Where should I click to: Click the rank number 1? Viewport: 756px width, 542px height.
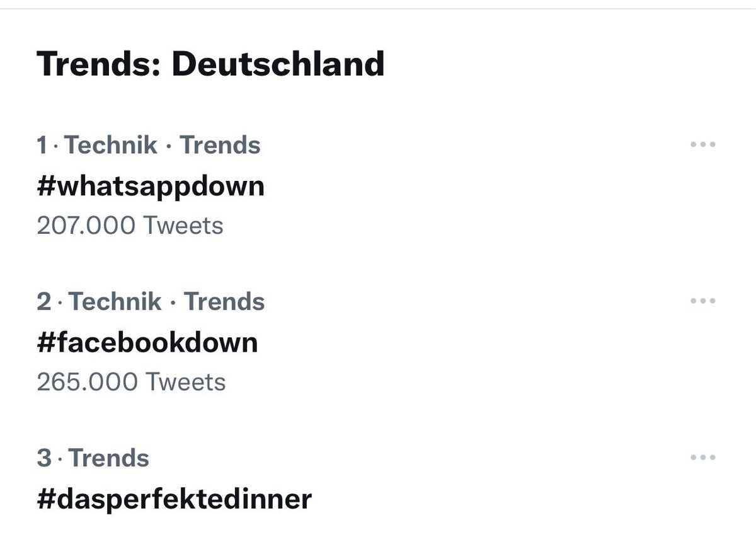tap(42, 145)
